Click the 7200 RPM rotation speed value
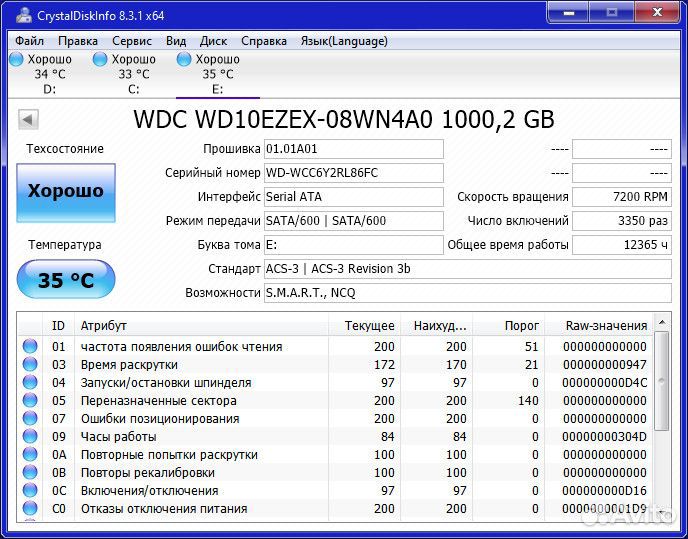 click(622, 197)
